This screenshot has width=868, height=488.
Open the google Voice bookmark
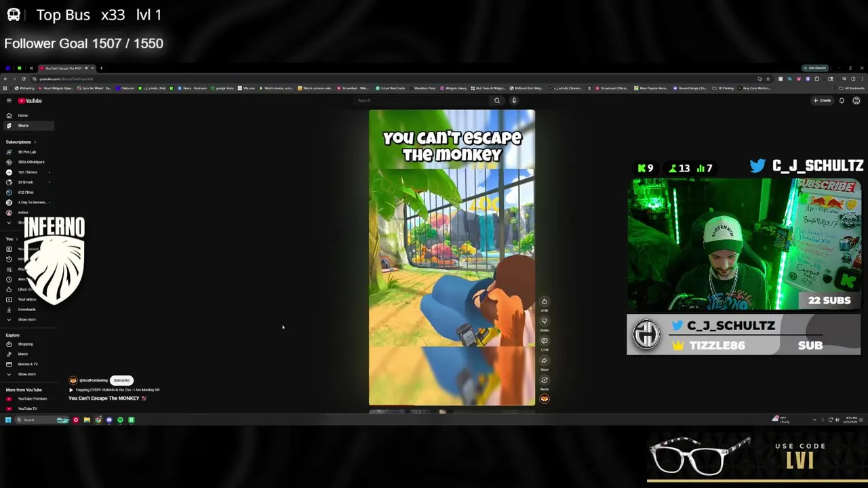click(x=222, y=88)
